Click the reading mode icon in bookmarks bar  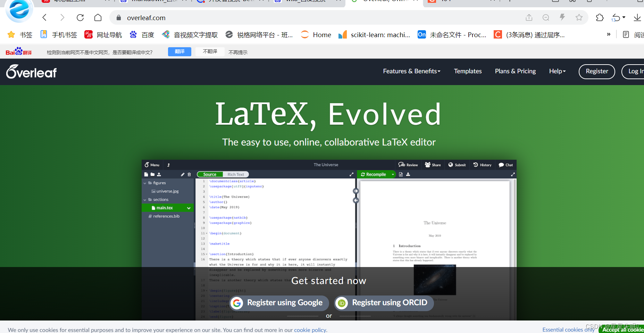point(626,34)
